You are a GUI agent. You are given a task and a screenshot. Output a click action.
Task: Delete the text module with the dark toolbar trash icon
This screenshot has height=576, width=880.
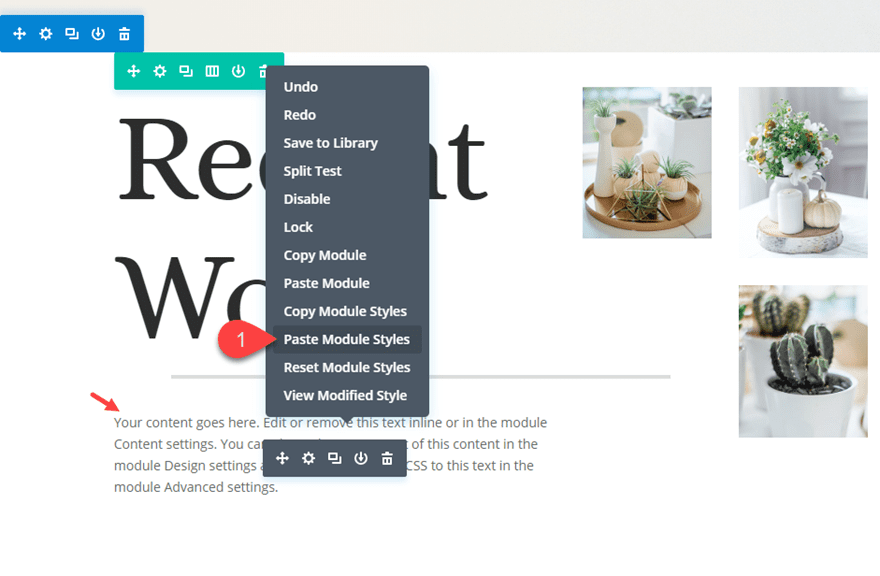(x=387, y=458)
